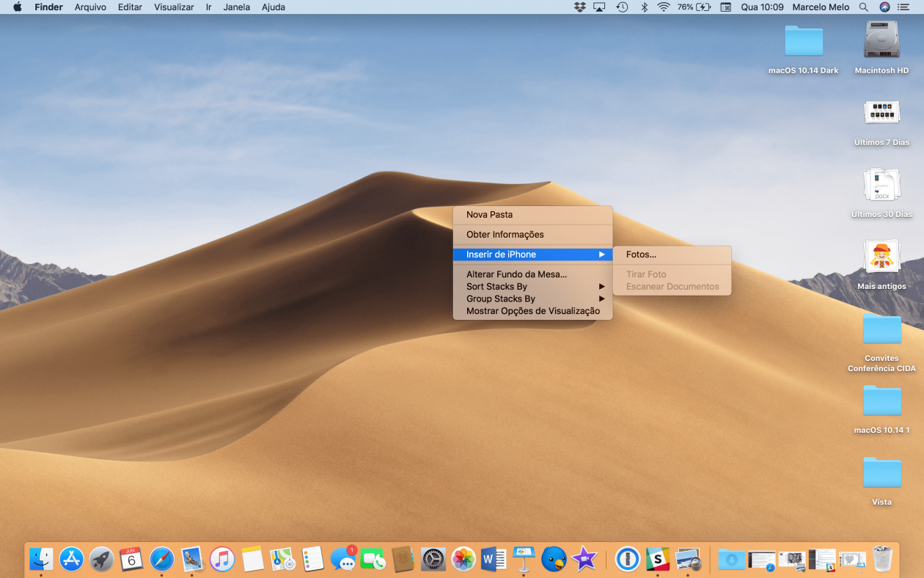Select Nova Pasta from the context menu

[488, 214]
